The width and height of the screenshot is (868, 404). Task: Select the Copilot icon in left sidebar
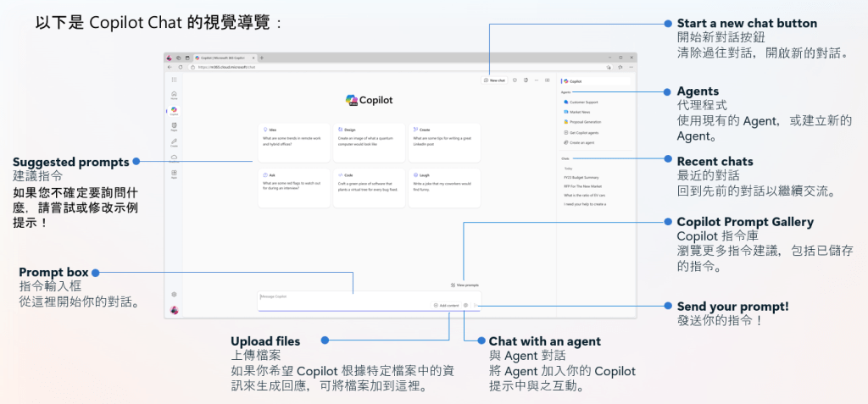click(x=174, y=111)
